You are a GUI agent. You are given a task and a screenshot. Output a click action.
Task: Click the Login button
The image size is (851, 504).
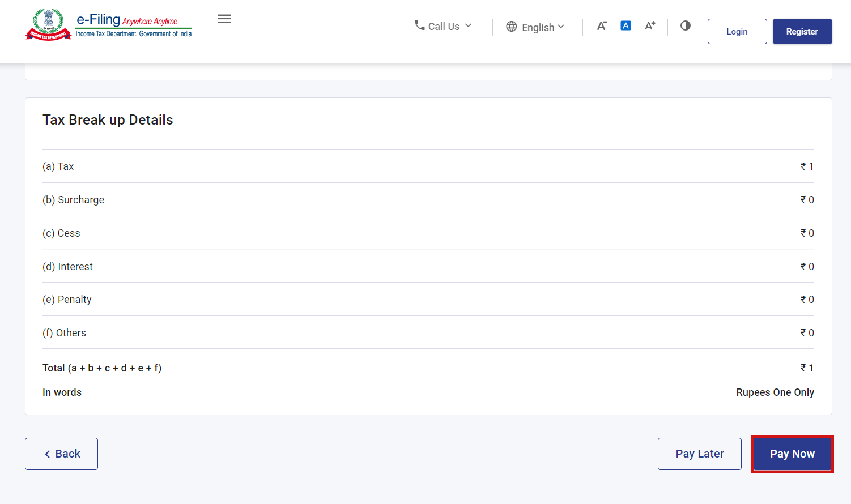point(737,32)
